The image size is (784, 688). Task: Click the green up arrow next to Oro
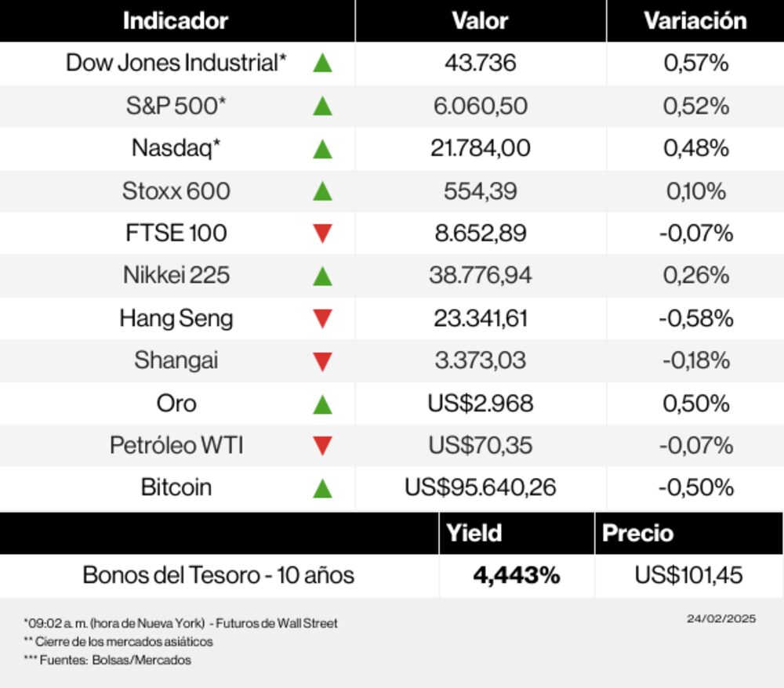[x=322, y=404]
